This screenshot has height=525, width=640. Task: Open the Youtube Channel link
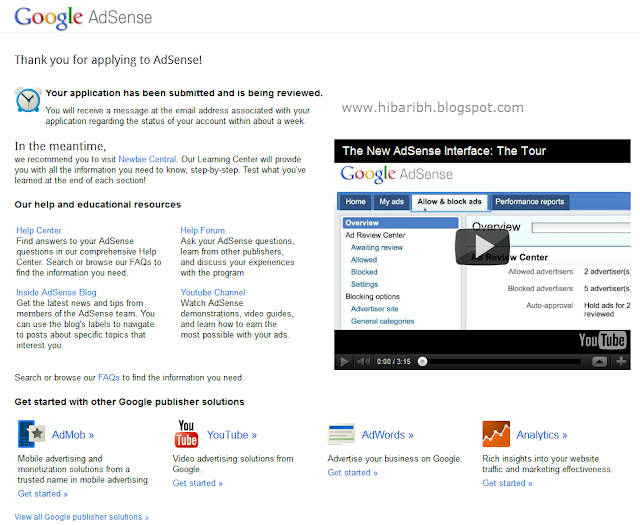coord(213,292)
